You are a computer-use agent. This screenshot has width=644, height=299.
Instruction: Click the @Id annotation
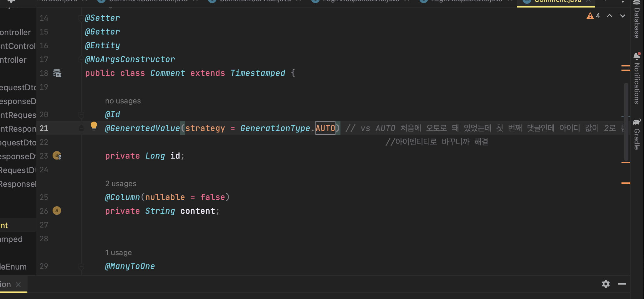coord(112,115)
